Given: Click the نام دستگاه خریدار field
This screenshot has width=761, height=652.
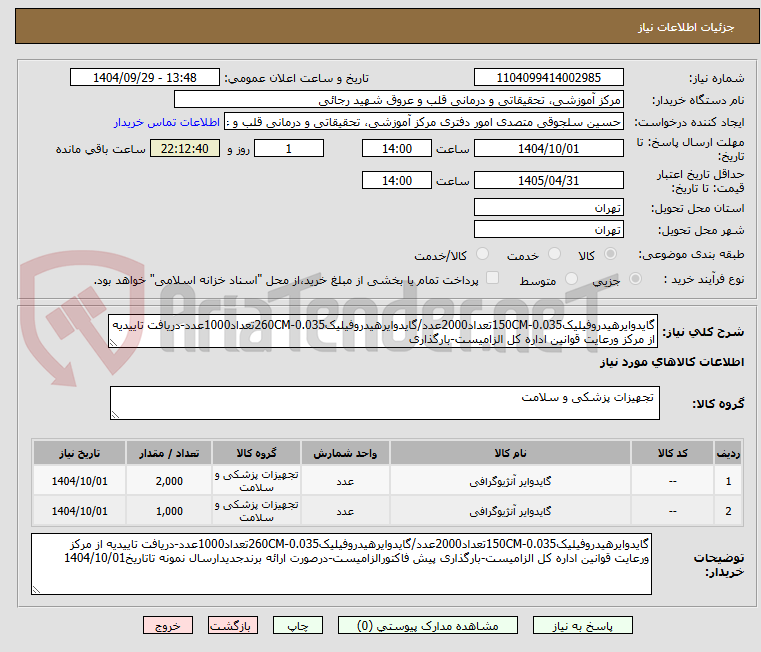Looking at the screenshot, I should click(x=398, y=100).
